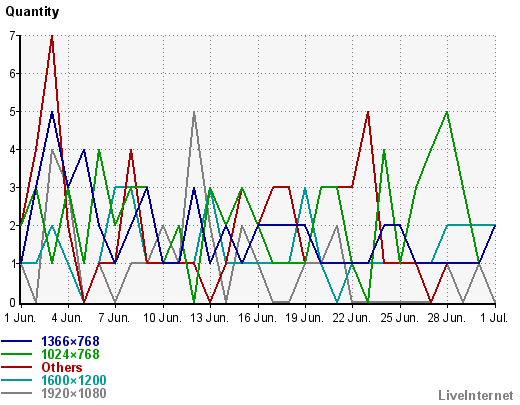Click the 1 Jul. date label
The height and width of the screenshot is (405, 520).
(494, 318)
